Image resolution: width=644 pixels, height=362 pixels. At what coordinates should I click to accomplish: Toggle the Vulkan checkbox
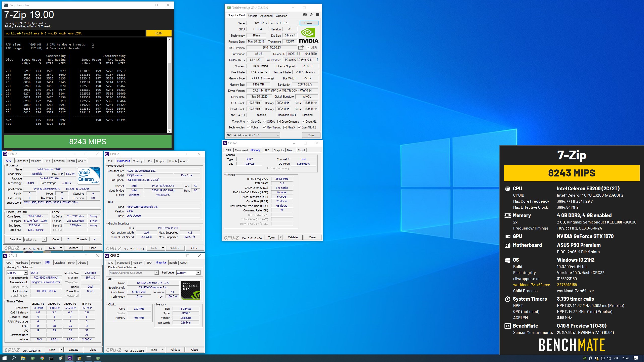click(249, 127)
